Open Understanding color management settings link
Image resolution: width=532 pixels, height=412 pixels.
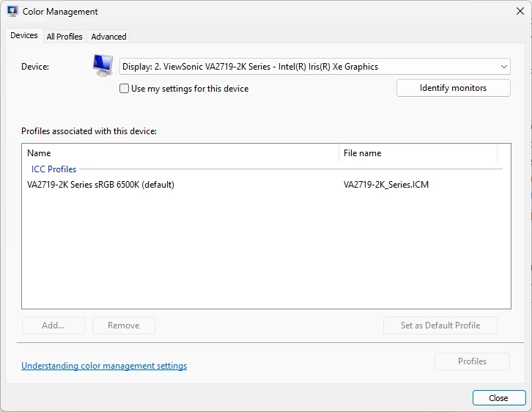point(104,366)
